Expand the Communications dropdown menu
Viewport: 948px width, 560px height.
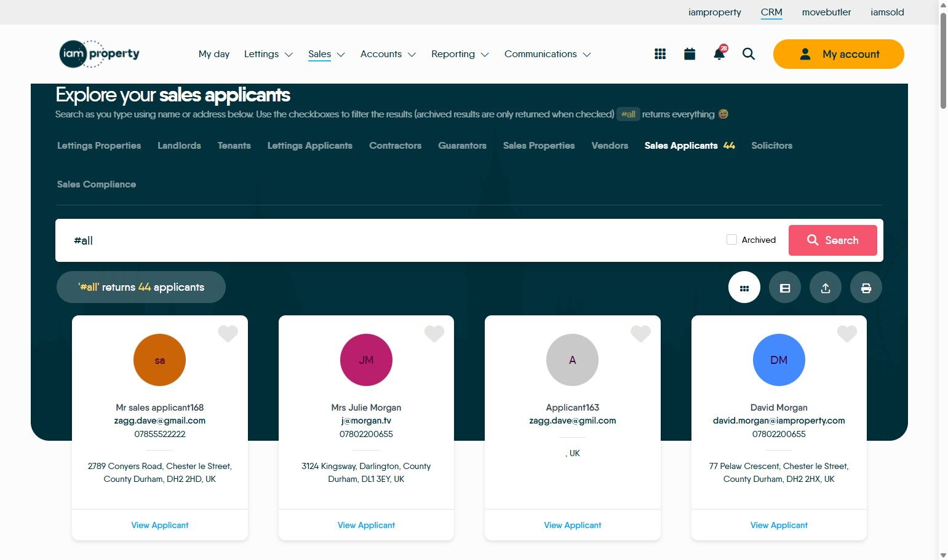tap(548, 54)
